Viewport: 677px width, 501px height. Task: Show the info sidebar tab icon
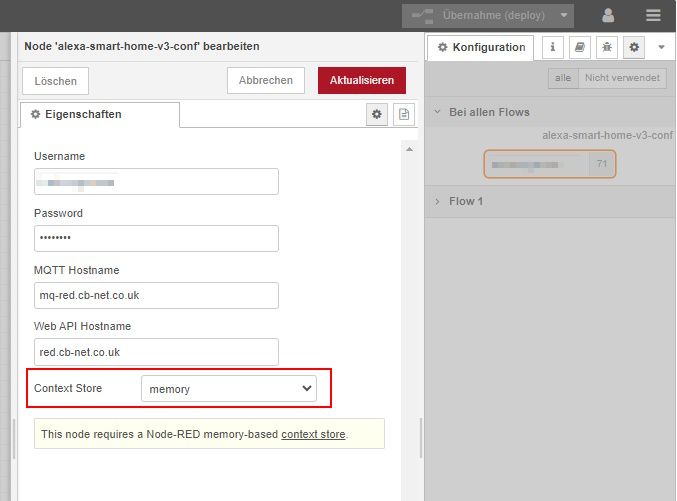[553, 47]
